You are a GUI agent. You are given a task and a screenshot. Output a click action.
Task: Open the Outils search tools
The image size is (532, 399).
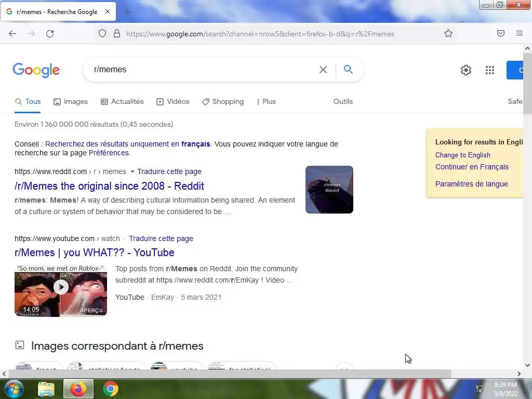pos(343,101)
